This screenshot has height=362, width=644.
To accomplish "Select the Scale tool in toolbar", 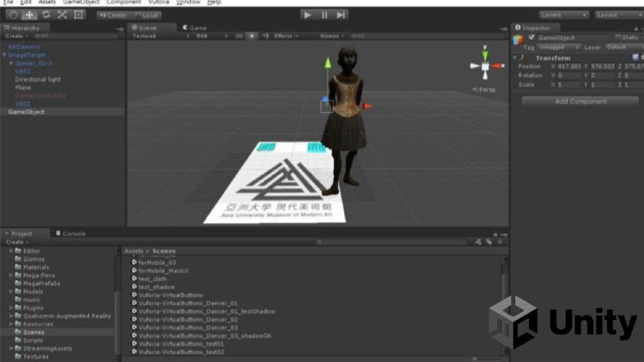I will pos(62,15).
